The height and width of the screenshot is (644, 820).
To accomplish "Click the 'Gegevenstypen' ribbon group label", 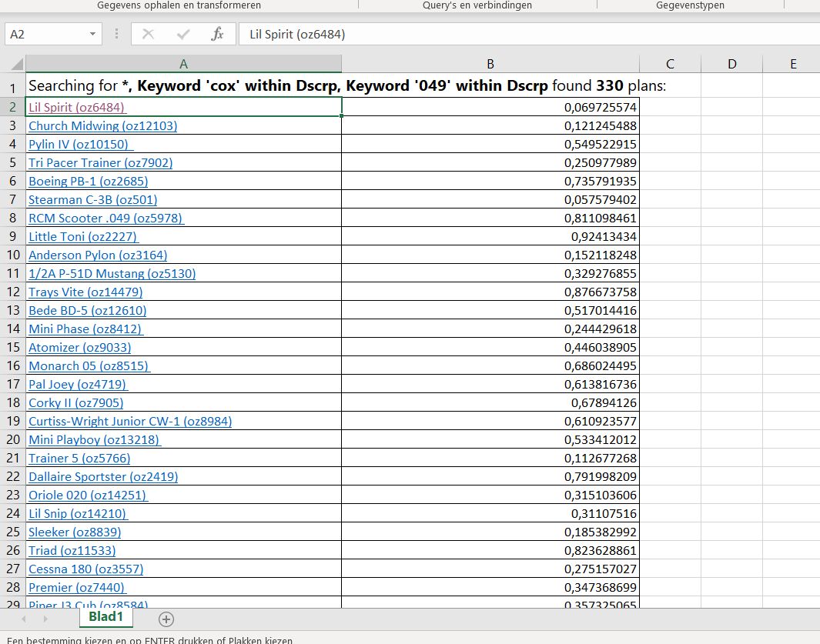I will pos(690,5).
